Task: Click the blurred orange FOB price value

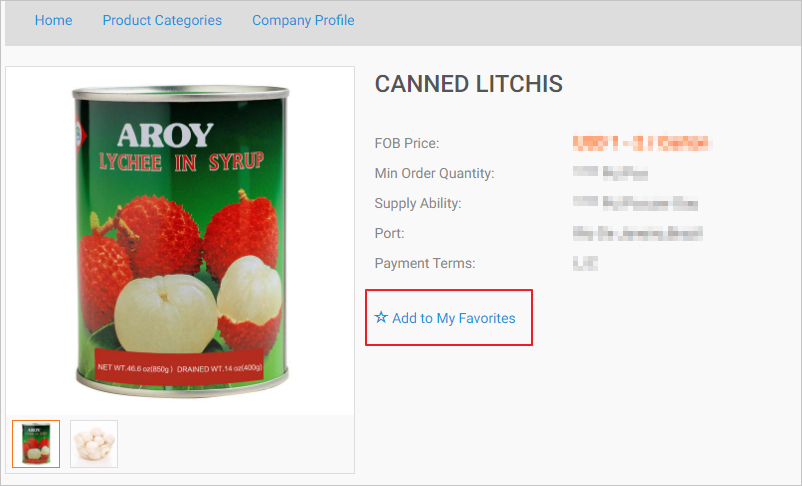Action: coord(641,144)
